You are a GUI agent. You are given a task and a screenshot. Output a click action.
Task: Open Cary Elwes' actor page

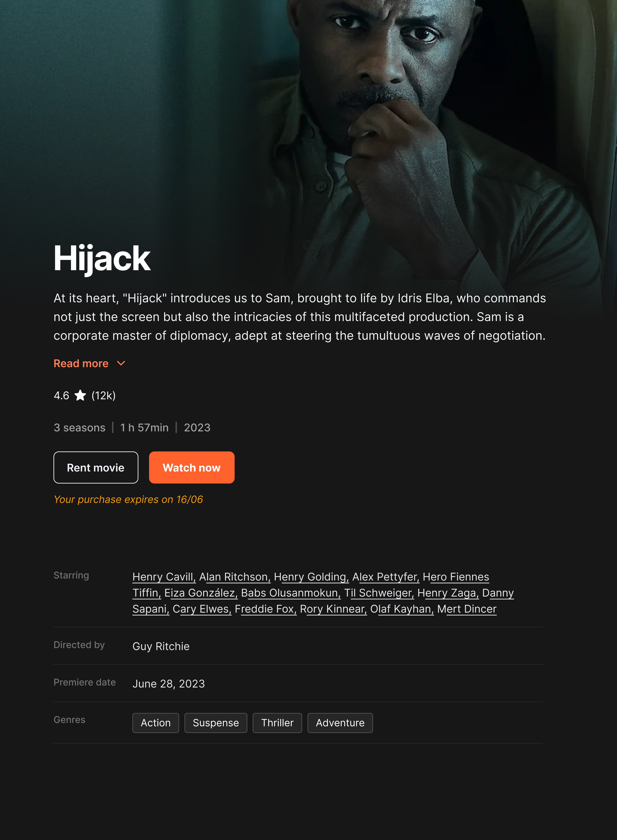[x=202, y=609]
